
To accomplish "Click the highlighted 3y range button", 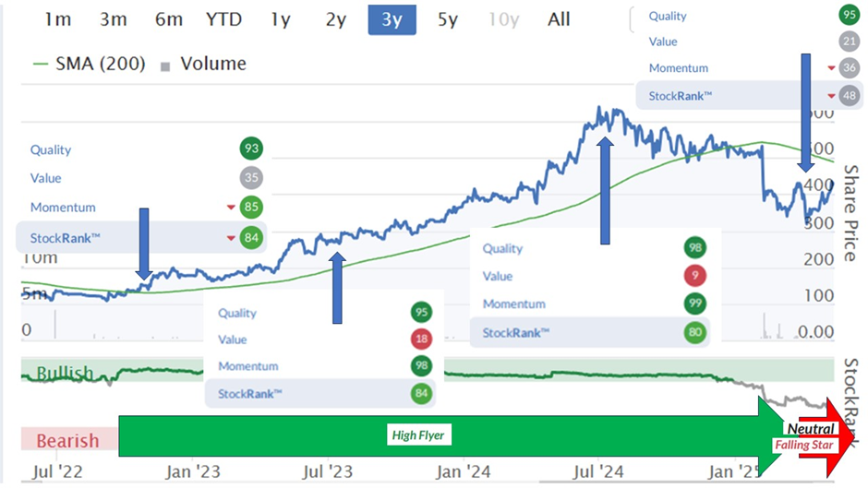I will (x=392, y=20).
